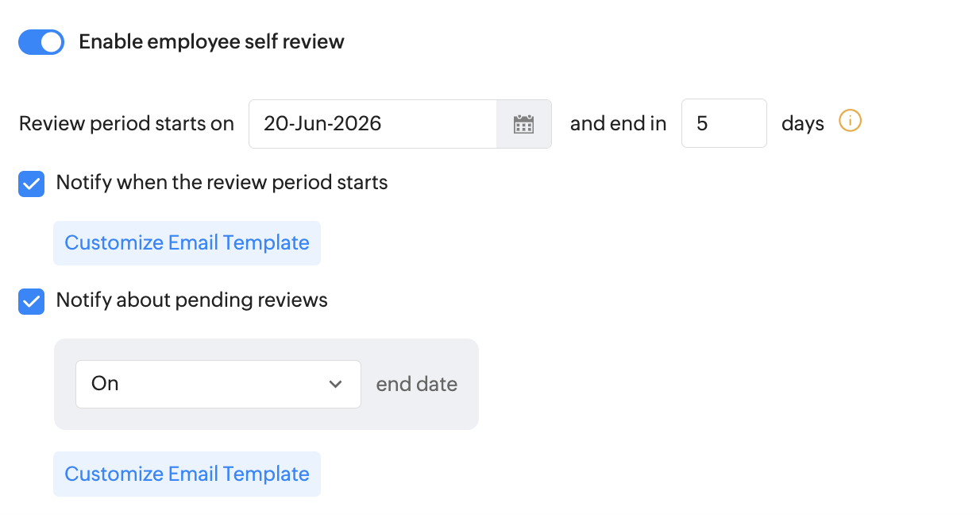Open Customize Email Template under review period start
The image size is (980, 515).
187,243
